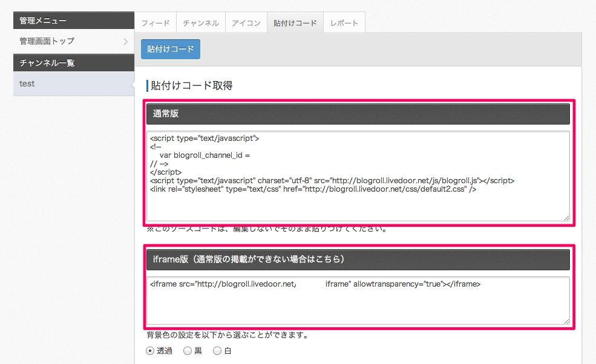Screen dimensions: 596x364
Task: Click the iframe textarea resize handle
Action: [566, 322]
